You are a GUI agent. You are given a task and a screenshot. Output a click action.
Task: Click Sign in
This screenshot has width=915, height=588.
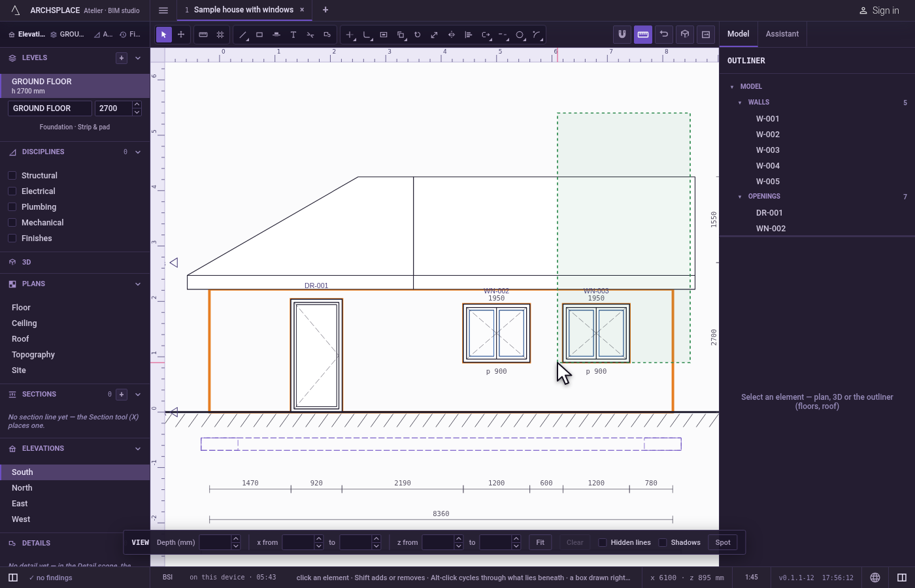click(x=880, y=10)
